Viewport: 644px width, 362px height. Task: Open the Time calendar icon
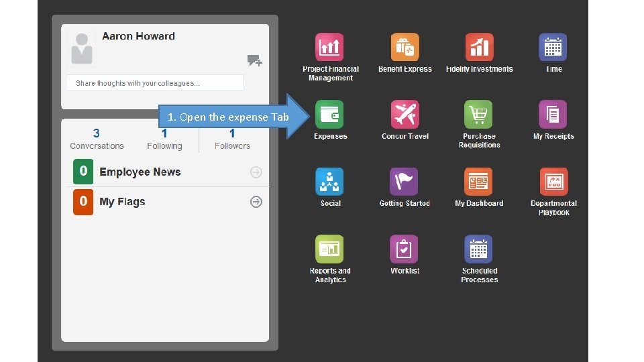[x=553, y=47]
